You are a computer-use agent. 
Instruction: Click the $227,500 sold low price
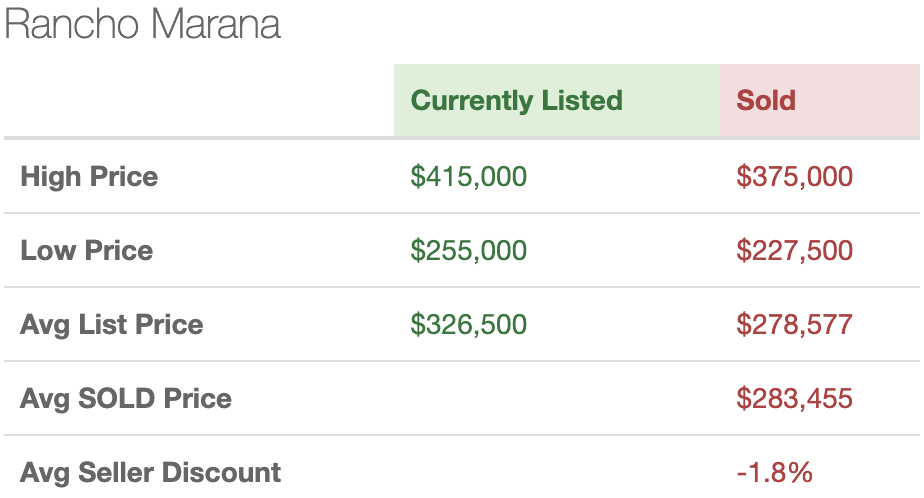[x=794, y=250]
